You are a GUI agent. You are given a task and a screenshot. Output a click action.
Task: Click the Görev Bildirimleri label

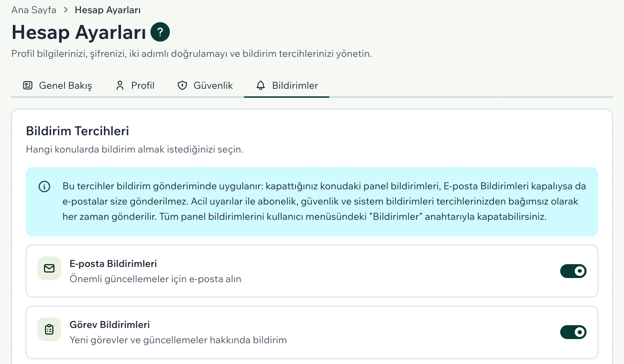(x=110, y=325)
